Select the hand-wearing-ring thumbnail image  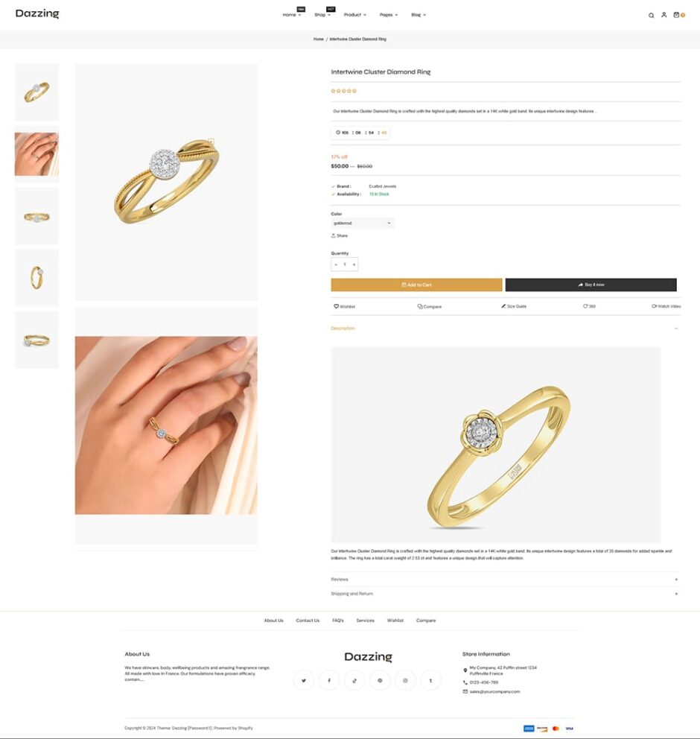[36, 154]
